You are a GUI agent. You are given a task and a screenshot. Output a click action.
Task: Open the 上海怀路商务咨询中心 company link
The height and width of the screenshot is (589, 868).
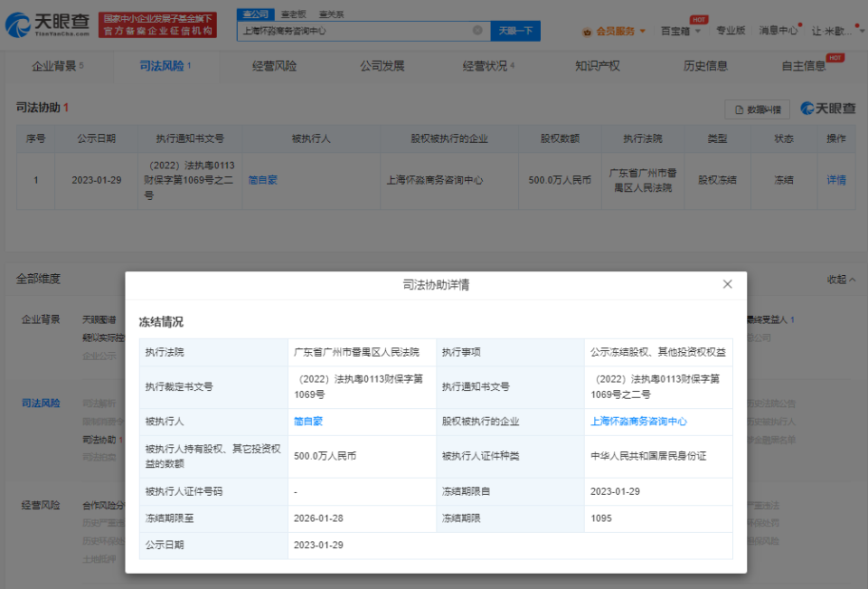639,421
